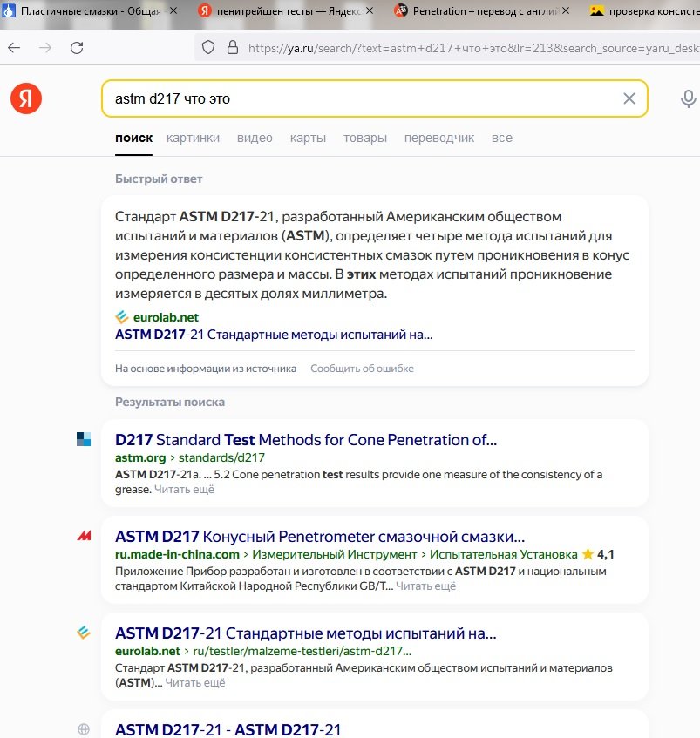Click eurolab.net favicon in third result
Image resolution: width=700 pixels, height=738 pixels.
(x=84, y=632)
